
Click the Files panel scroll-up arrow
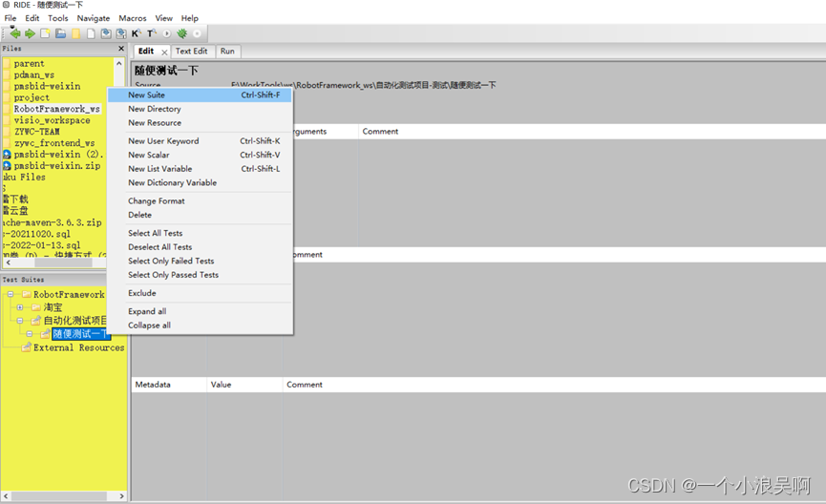(x=119, y=63)
